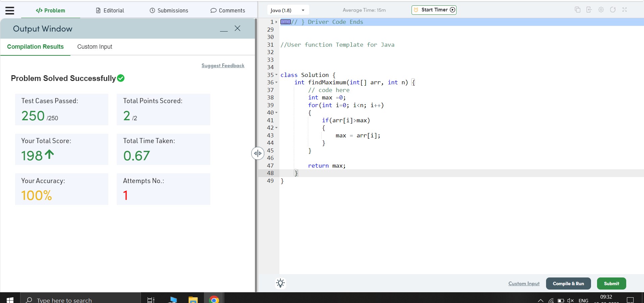Open editor settings gear
The width and height of the screenshot is (644, 303).
(601, 10)
